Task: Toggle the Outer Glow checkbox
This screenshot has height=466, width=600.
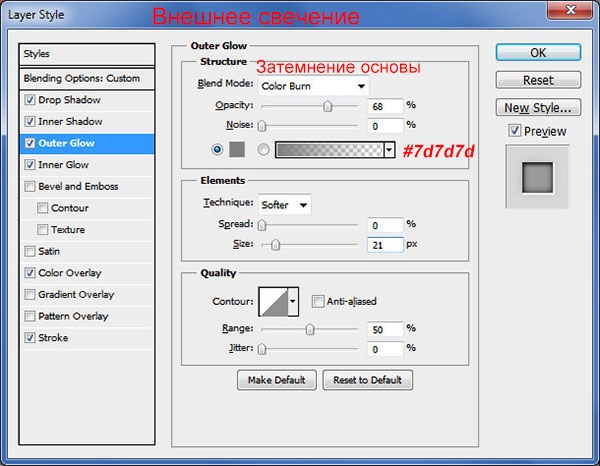Action: pos(30,143)
